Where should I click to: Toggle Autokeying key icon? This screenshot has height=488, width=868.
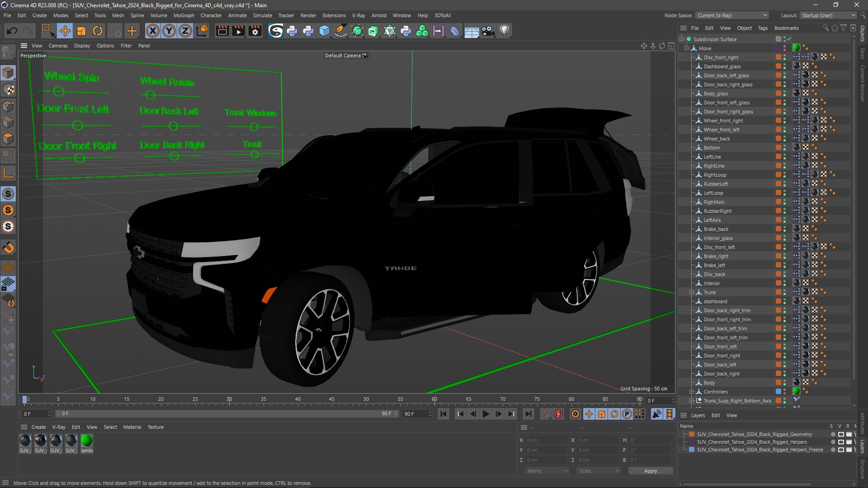pyautogui.click(x=546, y=414)
